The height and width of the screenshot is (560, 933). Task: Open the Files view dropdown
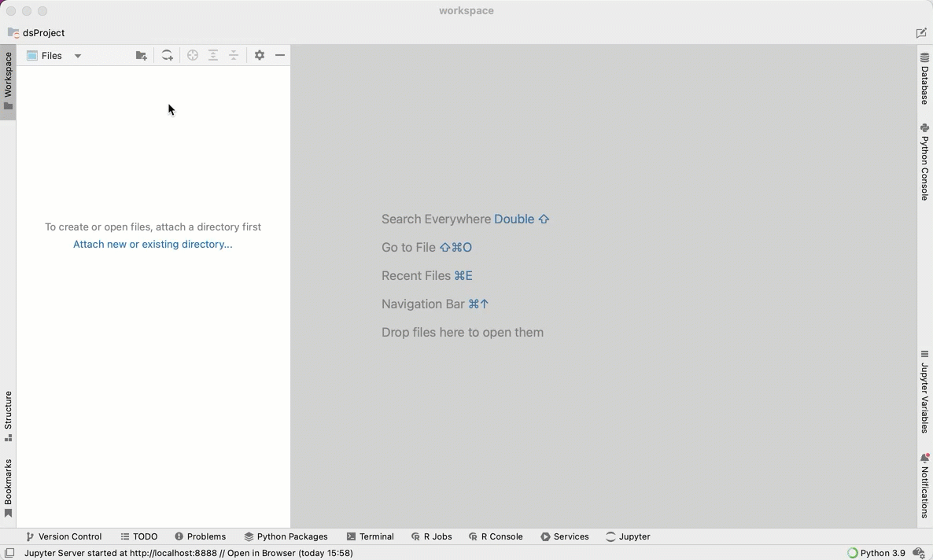(53, 55)
